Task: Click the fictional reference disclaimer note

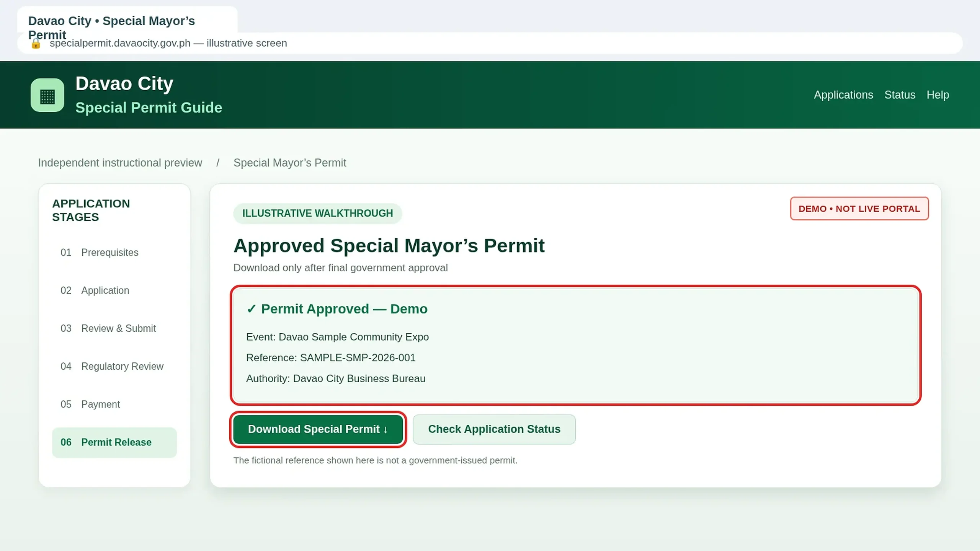Action: pos(375,460)
